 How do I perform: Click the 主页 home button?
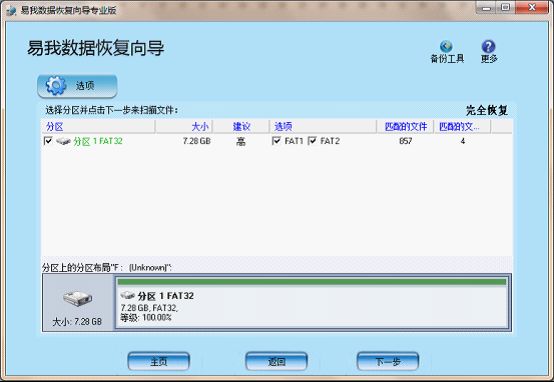coord(159,361)
